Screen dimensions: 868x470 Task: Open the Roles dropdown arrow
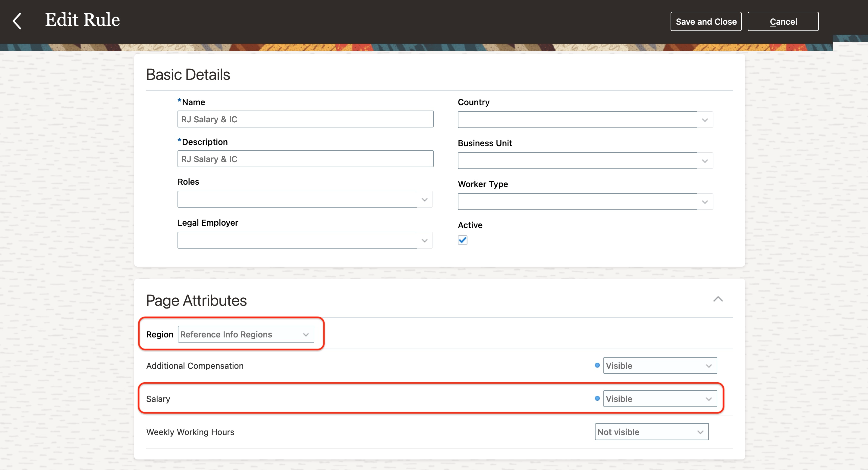[x=424, y=199]
